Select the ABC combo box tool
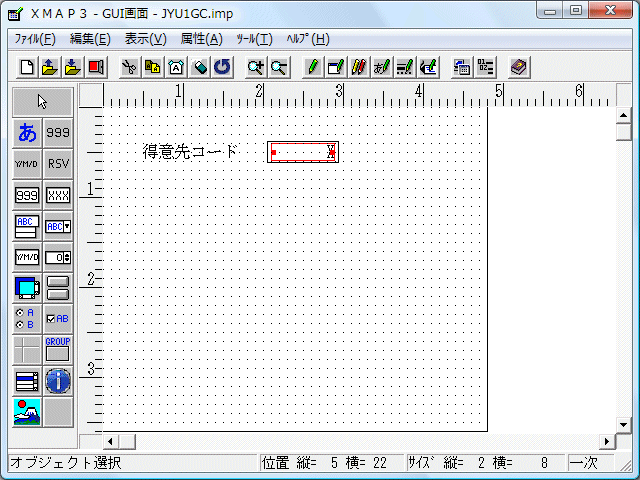640x480 pixels. [58, 226]
